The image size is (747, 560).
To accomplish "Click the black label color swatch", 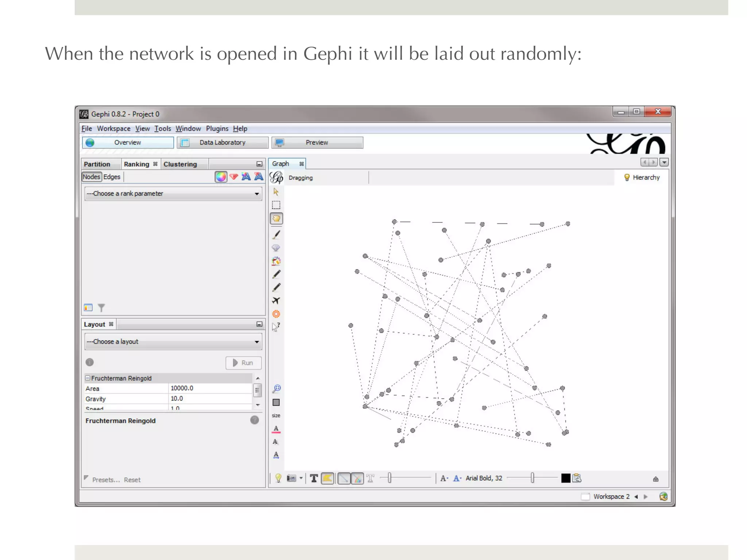I will (565, 478).
